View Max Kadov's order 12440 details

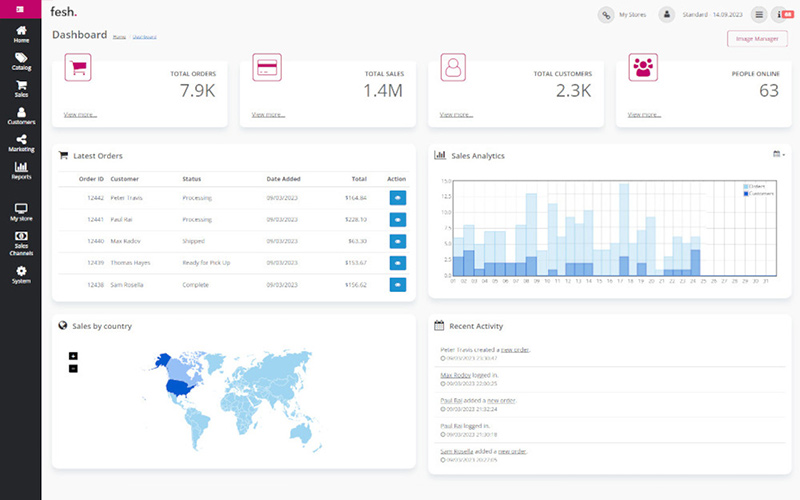point(397,241)
